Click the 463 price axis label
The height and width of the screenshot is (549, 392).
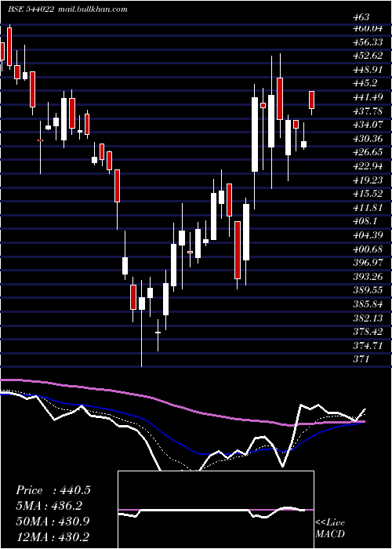[361, 17]
